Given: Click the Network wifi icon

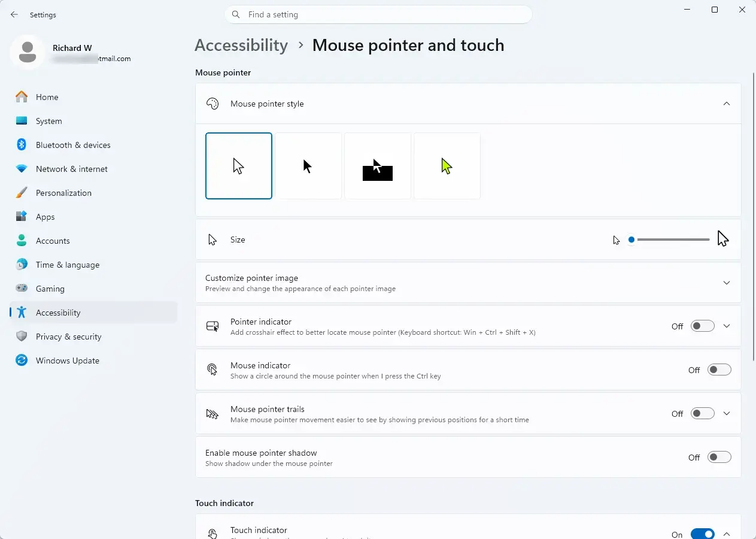Looking at the screenshot, I should coord(22,168).
